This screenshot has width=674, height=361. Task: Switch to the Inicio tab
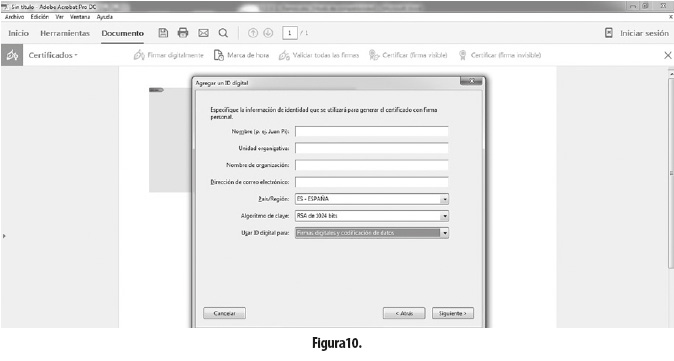(18, 33)
